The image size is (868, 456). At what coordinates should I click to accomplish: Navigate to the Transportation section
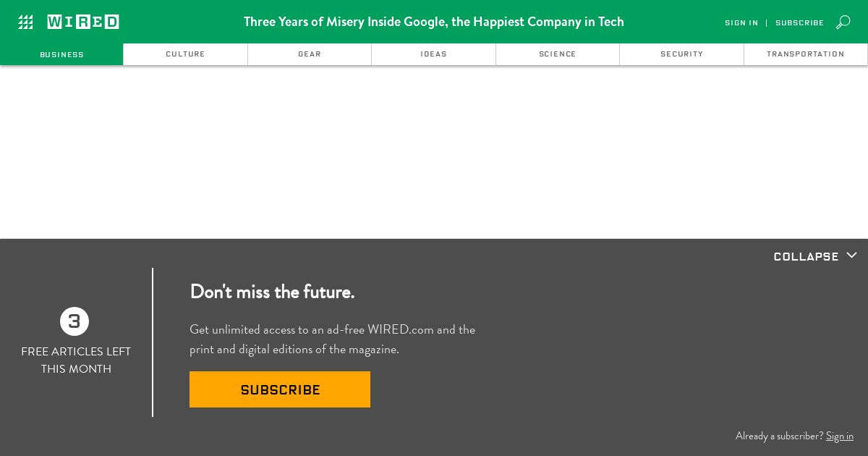(x=806, y=54)
